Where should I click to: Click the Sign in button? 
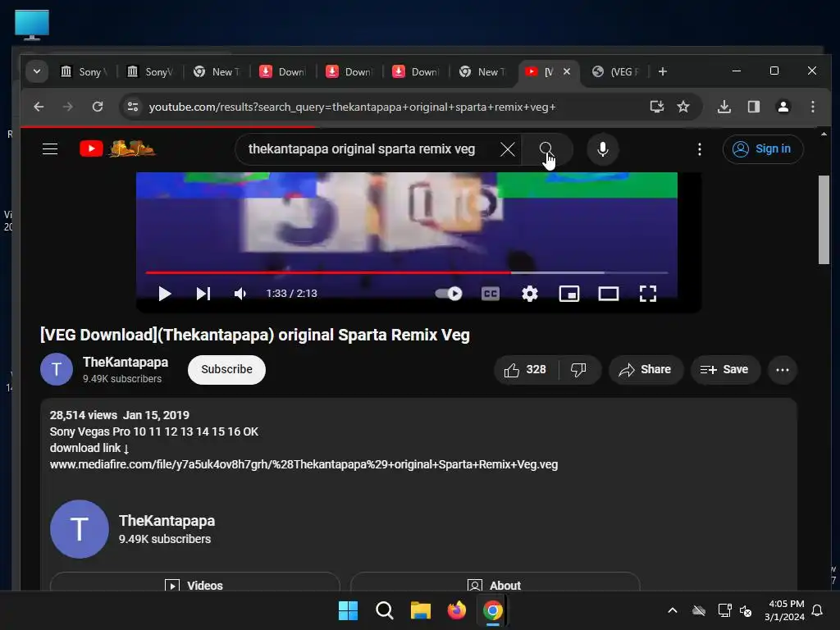click(x=762, y=149)
